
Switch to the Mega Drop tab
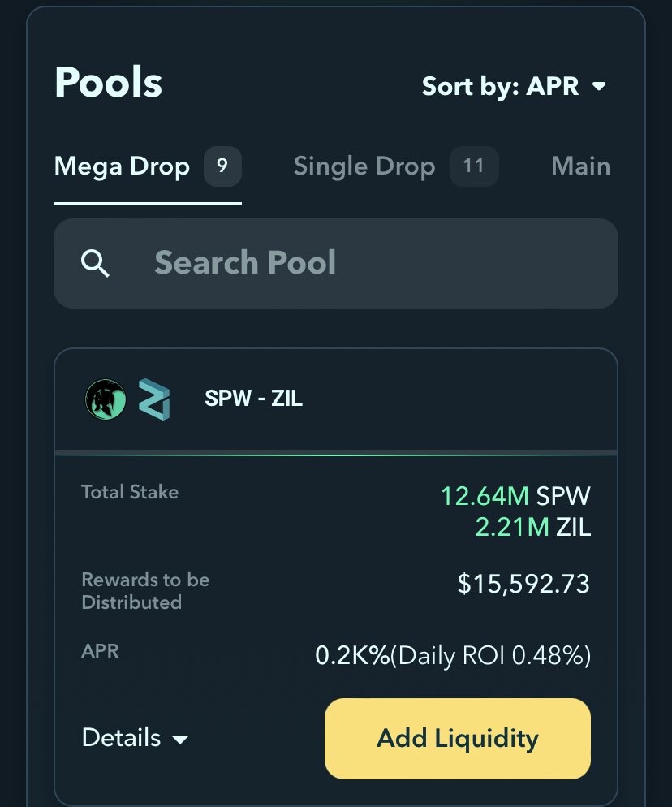click(x=122, y=166)
